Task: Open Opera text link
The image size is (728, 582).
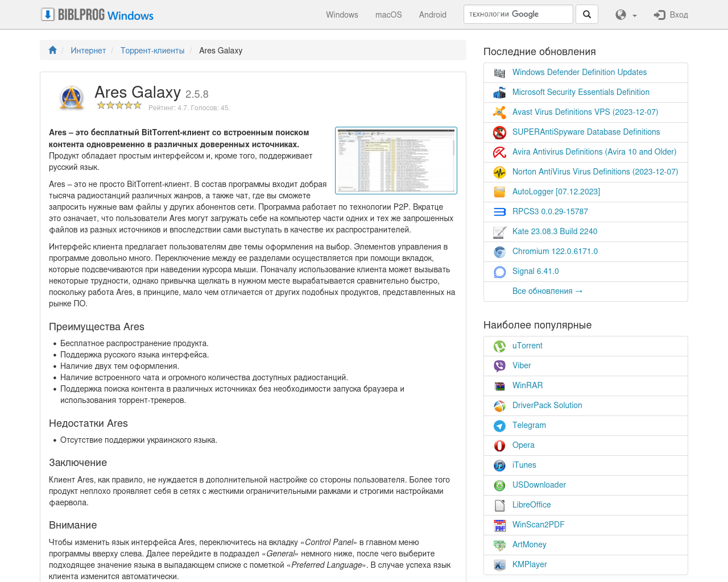Action: pos(523,445)
